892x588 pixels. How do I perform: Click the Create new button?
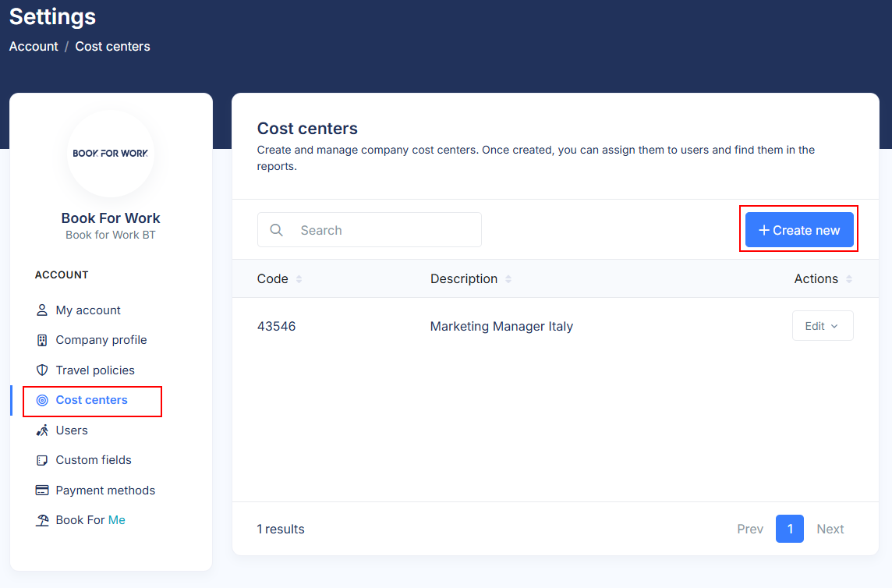pyautogui.click(x=799, y=230)
